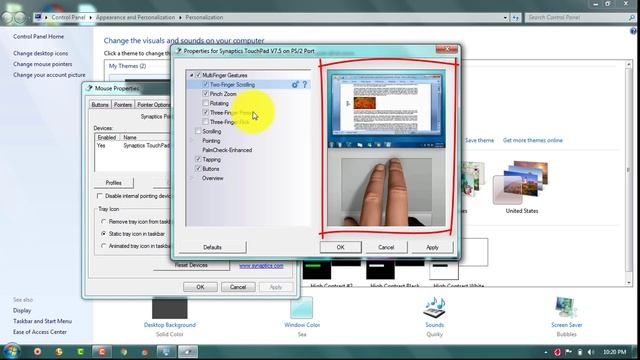Click Profiles button in Mouse Properties
The image size is (640, 360).
113,183
